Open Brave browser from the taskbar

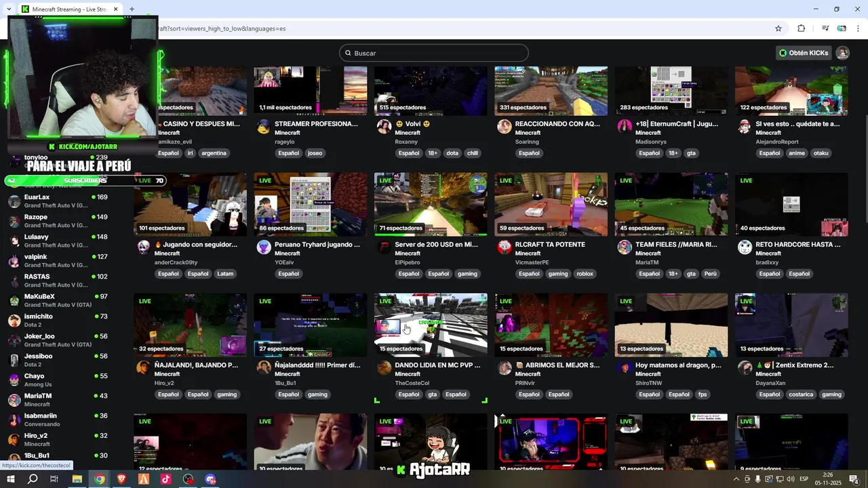121,479
